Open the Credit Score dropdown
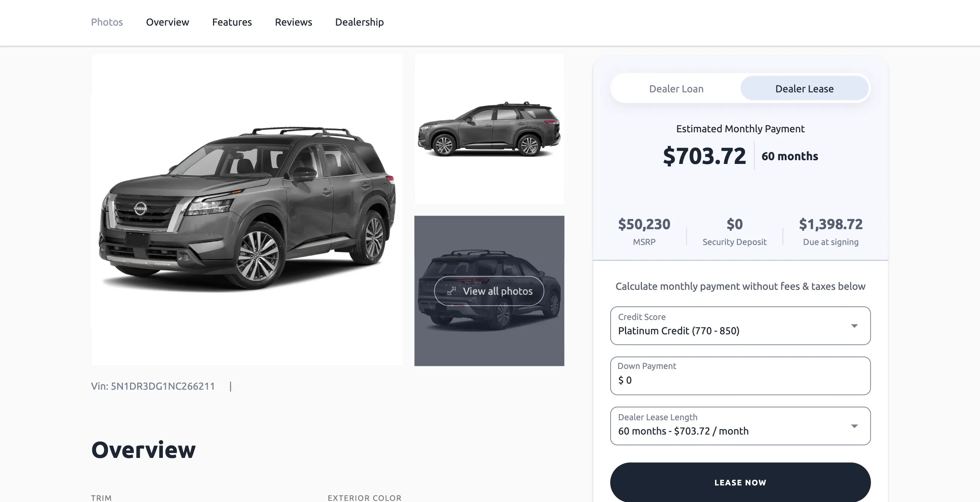The width and height of the screenshot is (980, 502). (740, 326)
